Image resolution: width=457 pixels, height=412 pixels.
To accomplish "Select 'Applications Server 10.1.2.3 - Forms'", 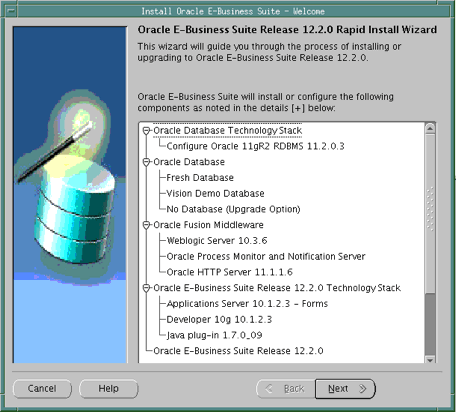I will (247, 304).
